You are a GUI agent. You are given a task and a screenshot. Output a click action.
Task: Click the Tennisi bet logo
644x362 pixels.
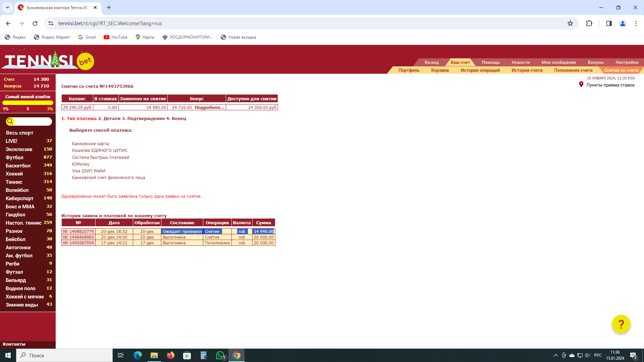[x=48, y=60]
